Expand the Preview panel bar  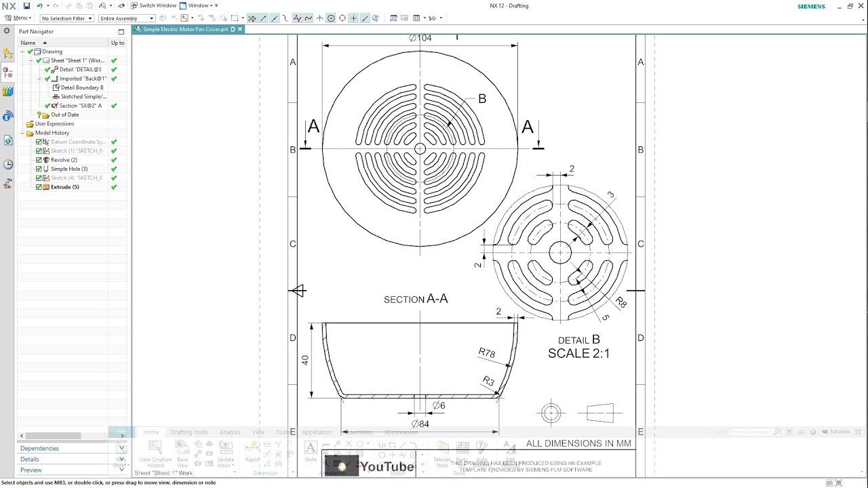(72, 470)
